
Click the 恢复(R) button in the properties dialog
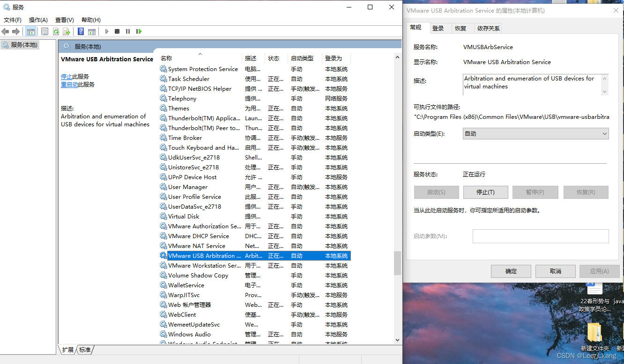[x=586, y=192]
